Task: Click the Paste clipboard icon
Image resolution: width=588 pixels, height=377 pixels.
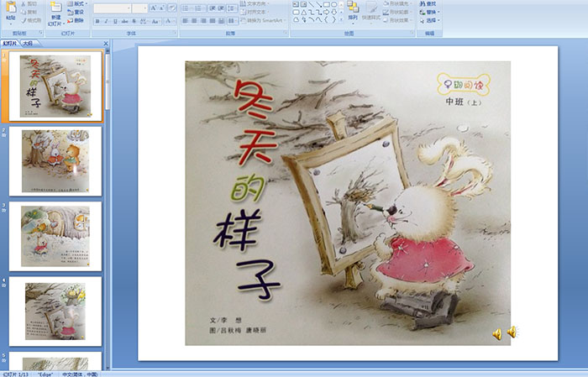Action: [11, 8]
